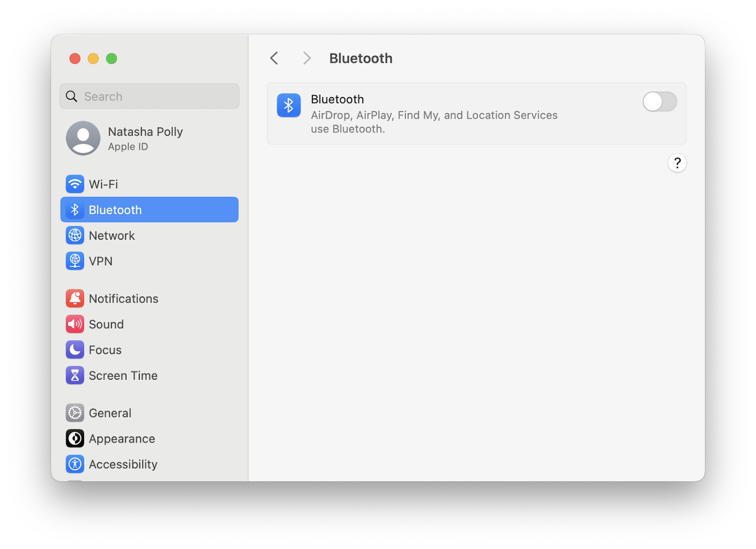Click the Screen Time hourglass icon
This screenshot has height=549, width=756.
pyautogui.click(x=75, y=375)
